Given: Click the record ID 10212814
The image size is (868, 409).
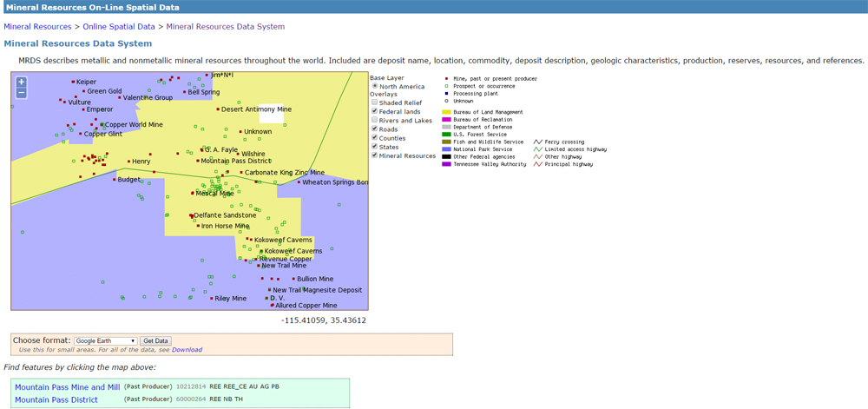Looking at the screenshot, I should click(191, 386).
